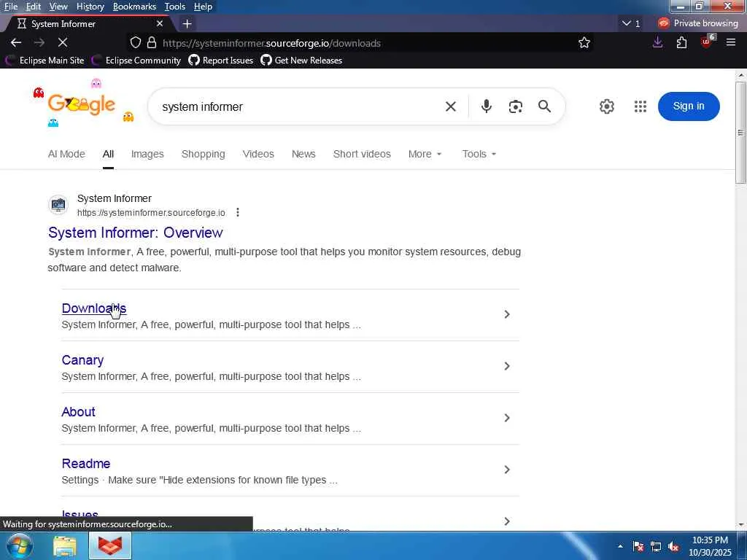The width and height of the screenshot is (747, 560).
Task: Expand the More search filters dropdown
Action: point(425,154)
